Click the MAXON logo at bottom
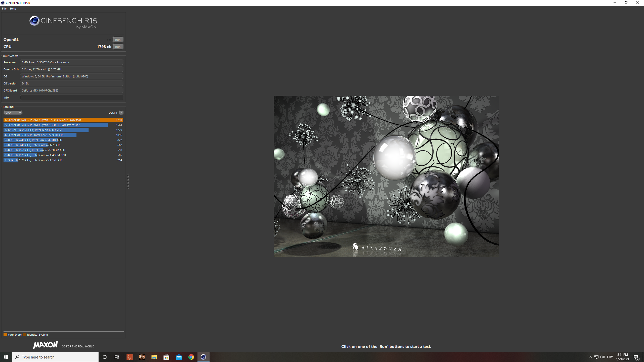This screenshot has height=362, width=644. tap(46, 345)
